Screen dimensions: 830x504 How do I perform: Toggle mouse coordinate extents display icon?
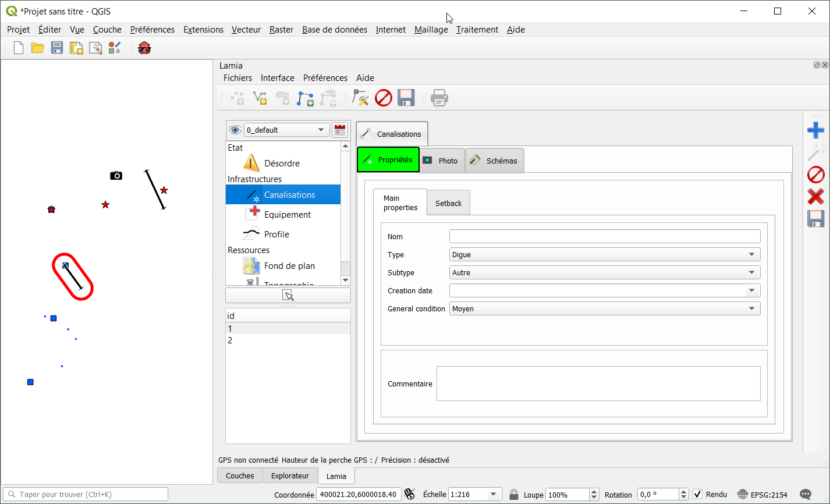click(410, 494)
